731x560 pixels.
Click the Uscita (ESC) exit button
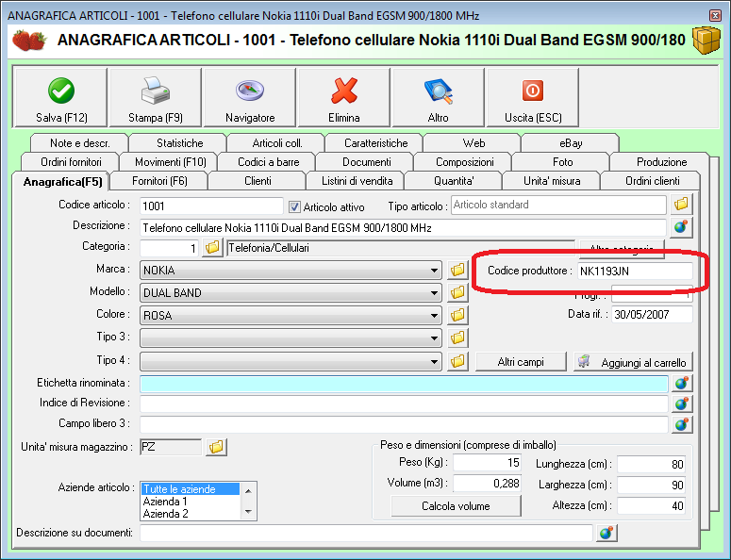click(x=533, y=97)
